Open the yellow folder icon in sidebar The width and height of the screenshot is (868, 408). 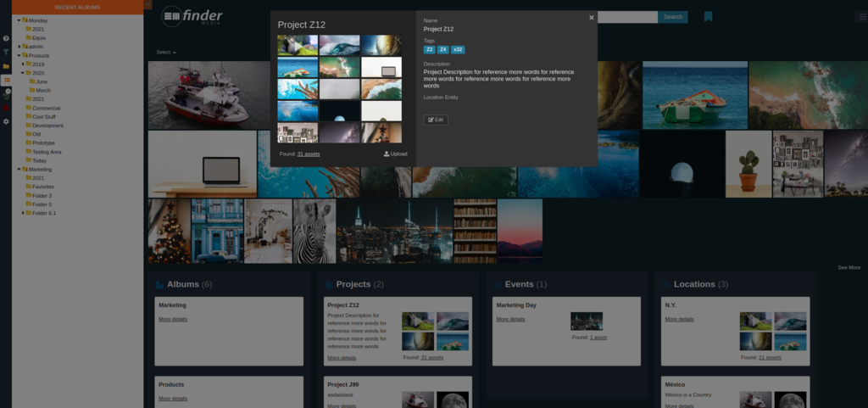pyautogui.click(x=6, y=66)
